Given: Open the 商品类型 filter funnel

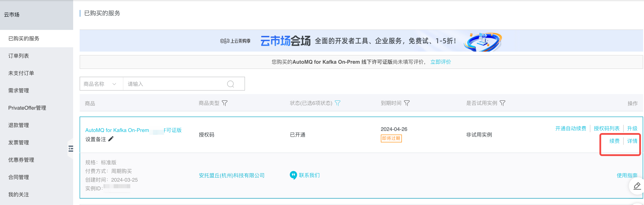Looking at the screenshot, I should coord(224,103).
